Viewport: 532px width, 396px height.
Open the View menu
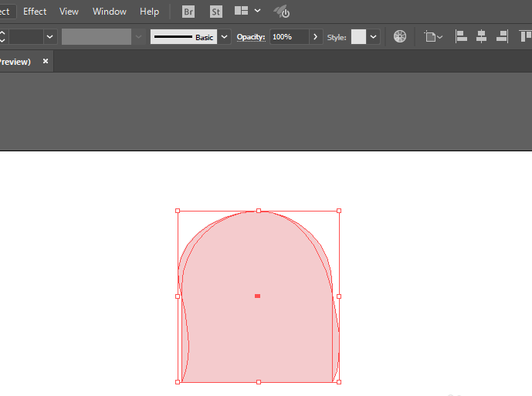click(69, 12)
